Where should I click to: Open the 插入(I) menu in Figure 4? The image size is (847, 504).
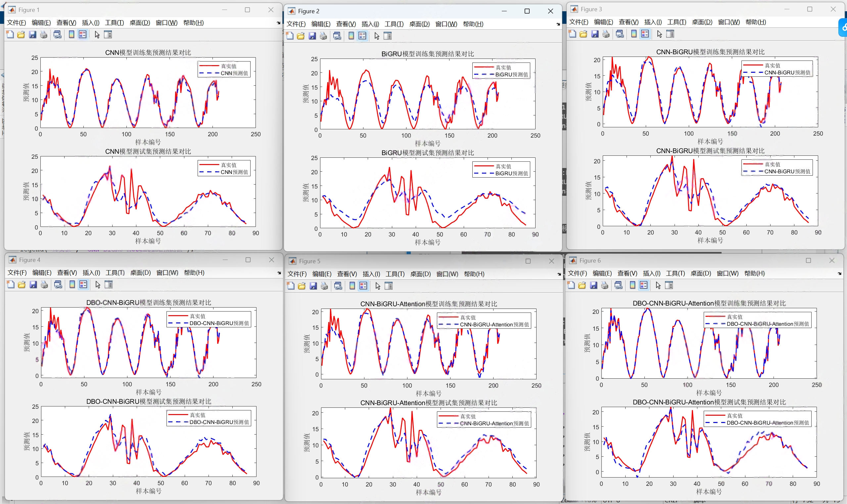point(91,273)
